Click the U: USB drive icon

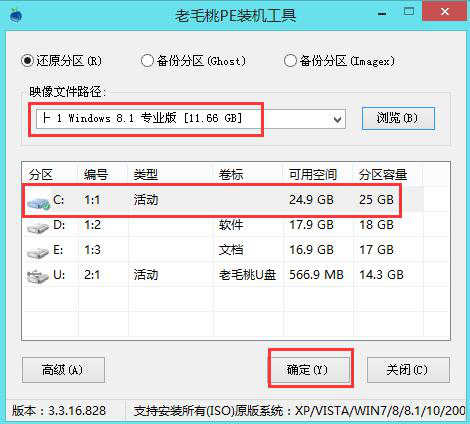point(37,277)
